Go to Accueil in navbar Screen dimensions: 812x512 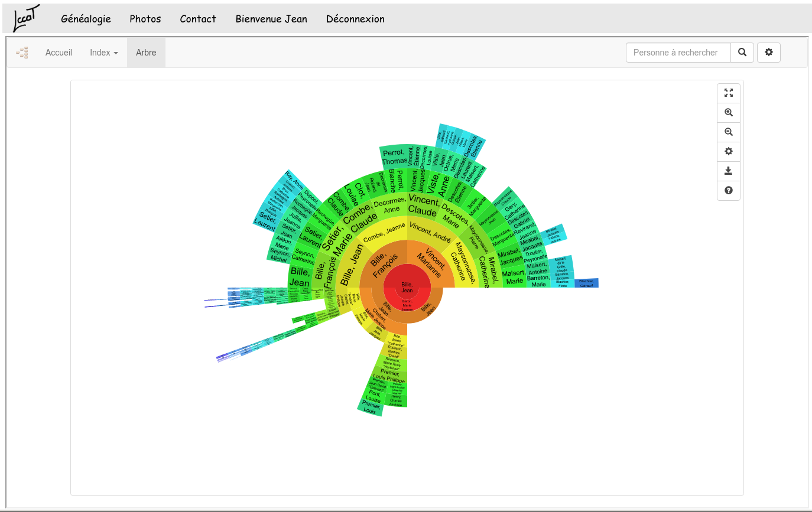pos(59,53)
